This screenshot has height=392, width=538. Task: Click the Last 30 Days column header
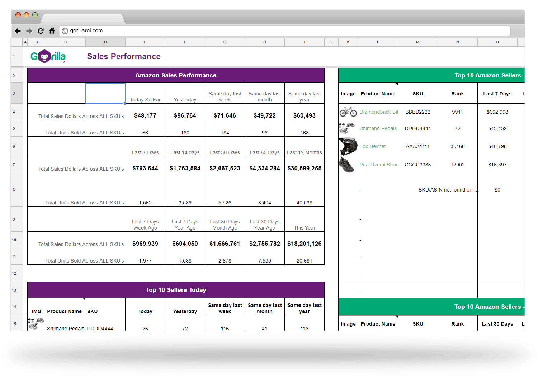(497, 324)
